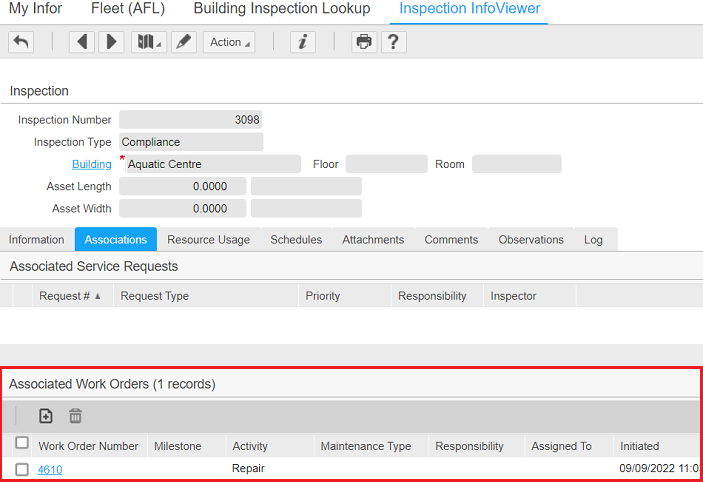
Task: Go to previous record arrow
Action: [83, 42]
